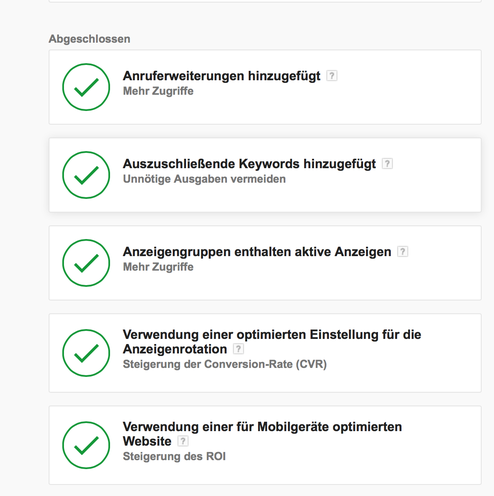494x496 pixels.
Task: Click help icon next to Anruferweiterungen hinzugefügt
Action: [x=332, y=76]
